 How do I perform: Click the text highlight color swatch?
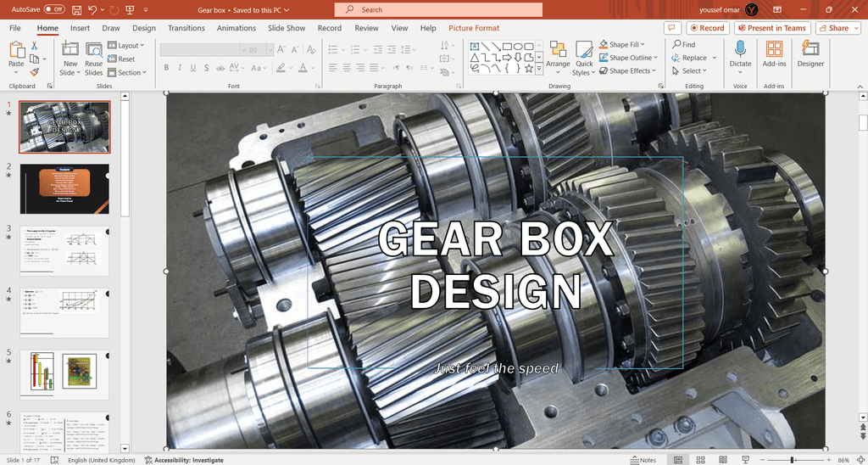point(281,68)
